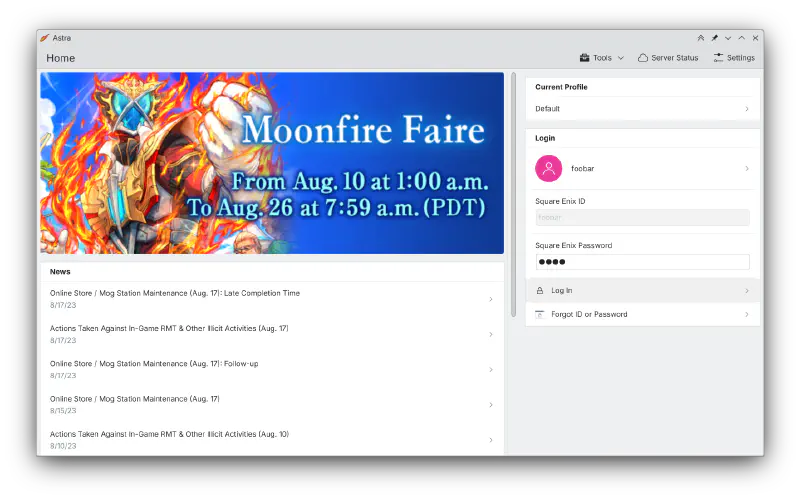The height and width of the screenshot is (499, 800).
Task: Open the Follow-up maintenance news entry
Action: tap(272, 369)
